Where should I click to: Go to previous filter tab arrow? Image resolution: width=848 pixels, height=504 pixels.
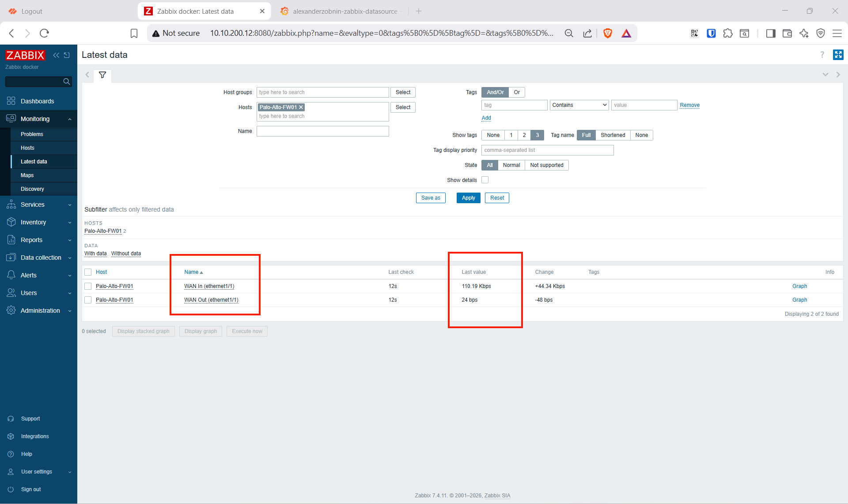tap(87, 75)
